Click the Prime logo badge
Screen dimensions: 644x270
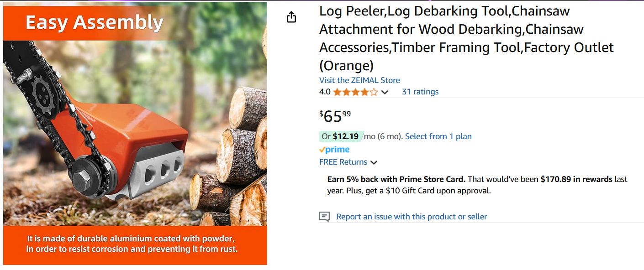point(334,150)
